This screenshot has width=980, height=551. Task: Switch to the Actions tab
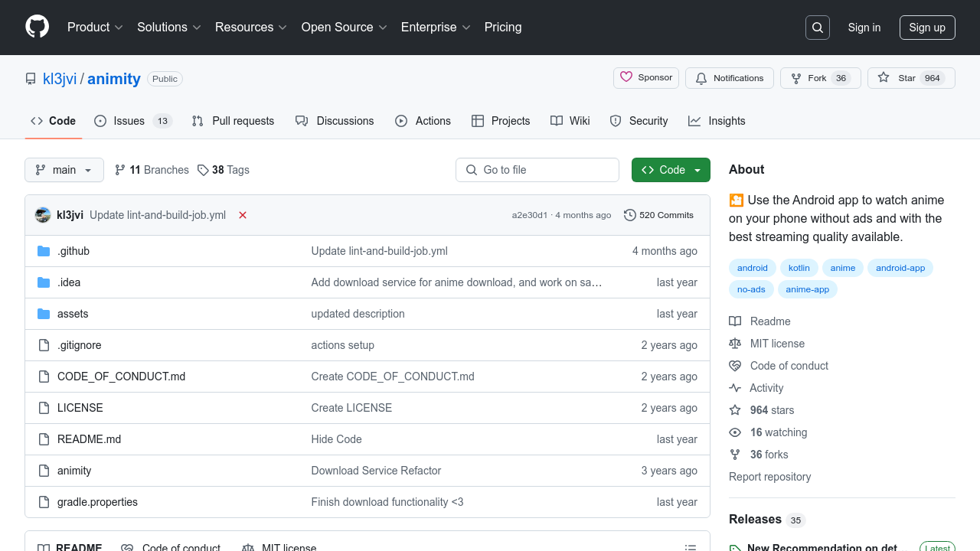point(423,121)
